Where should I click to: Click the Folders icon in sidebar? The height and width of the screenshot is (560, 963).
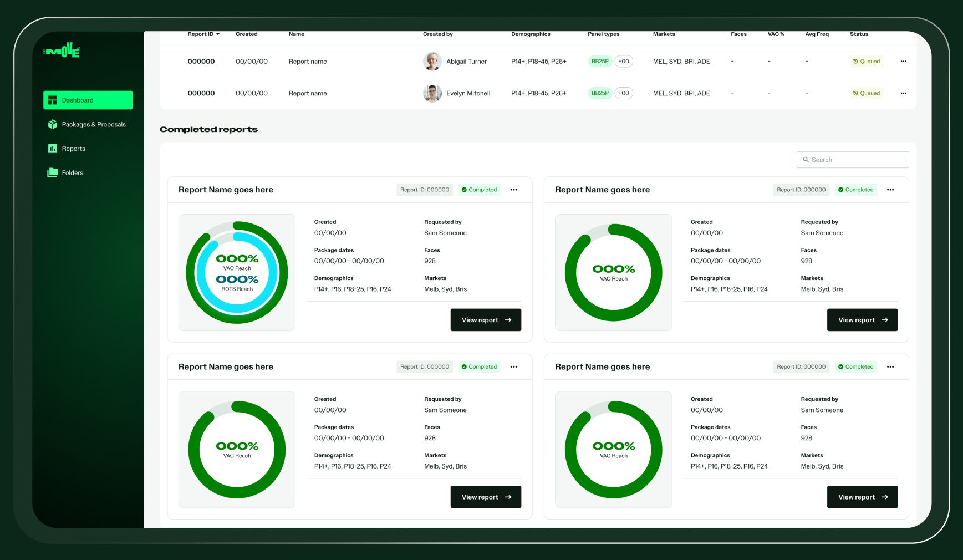53,173
